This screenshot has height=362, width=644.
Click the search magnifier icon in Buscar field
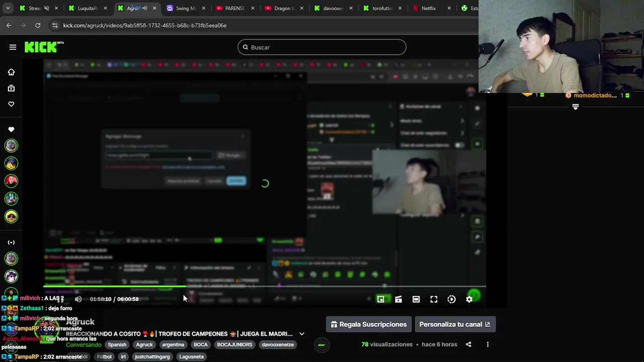point(246,47)
